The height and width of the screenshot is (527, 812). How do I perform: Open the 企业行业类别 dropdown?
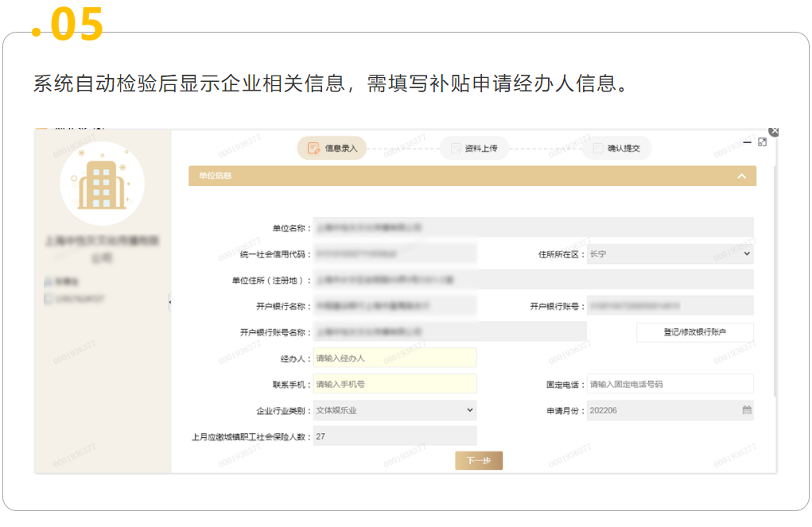click(x=394, y=410)
